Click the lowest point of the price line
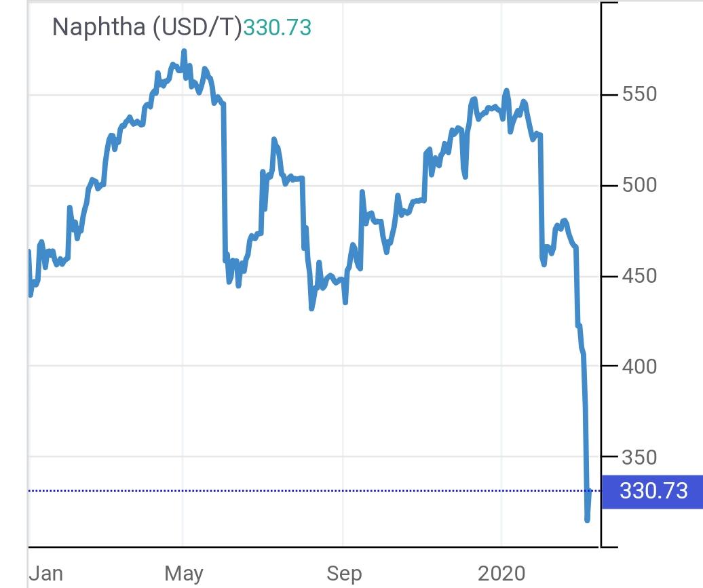The image size is (703, 588). click(x=587, y=520)
